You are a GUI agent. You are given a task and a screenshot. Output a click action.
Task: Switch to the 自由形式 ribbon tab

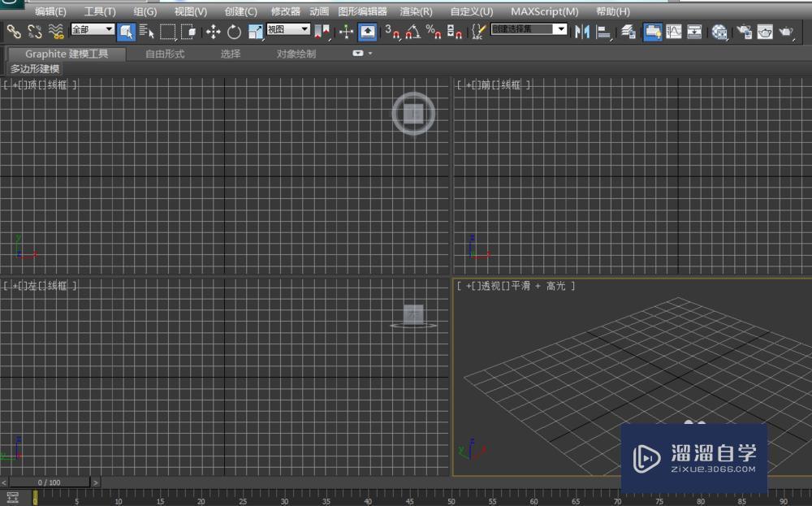click(164, 54)
